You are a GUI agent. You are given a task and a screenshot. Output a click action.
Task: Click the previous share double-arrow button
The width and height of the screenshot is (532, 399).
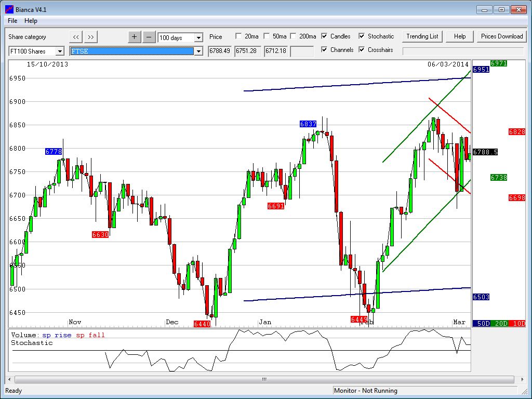[76, 37]
